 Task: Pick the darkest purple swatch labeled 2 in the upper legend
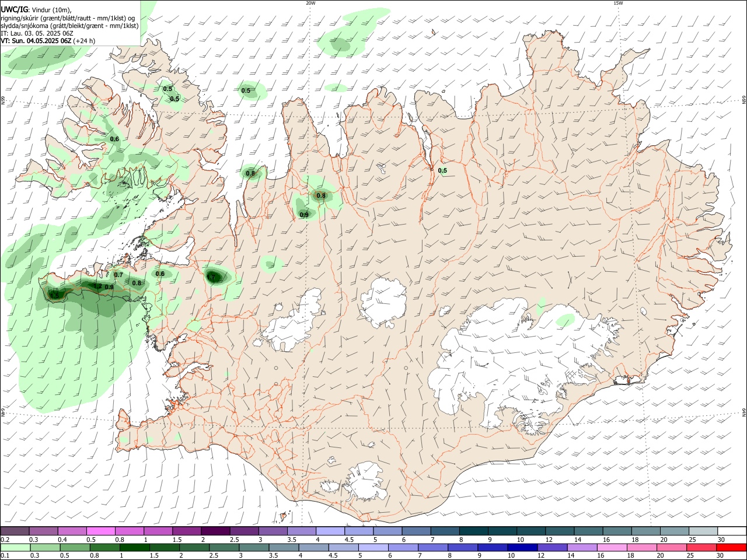215,531
